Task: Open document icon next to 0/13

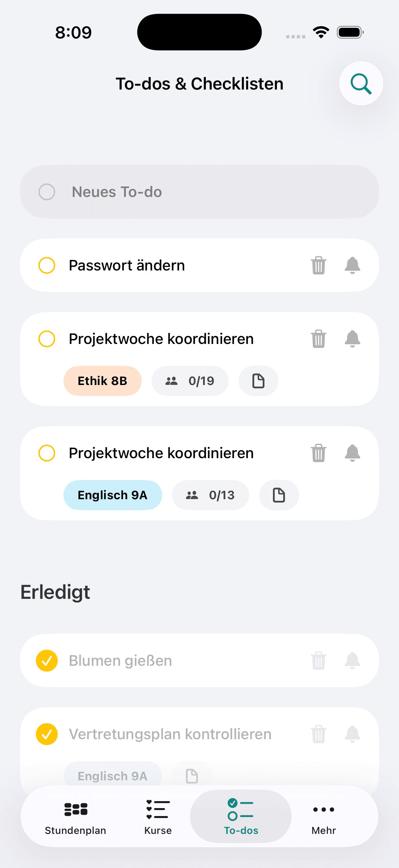Action: (x=279, y=495)
